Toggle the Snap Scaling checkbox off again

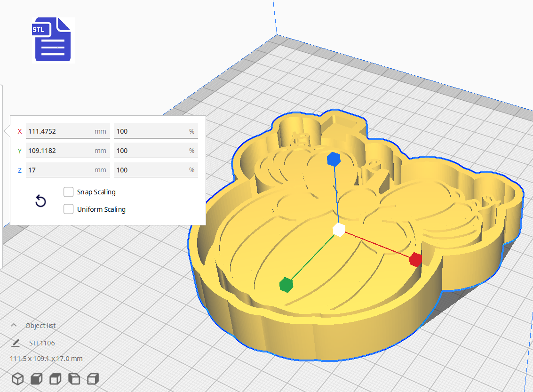tap(68, 192)
